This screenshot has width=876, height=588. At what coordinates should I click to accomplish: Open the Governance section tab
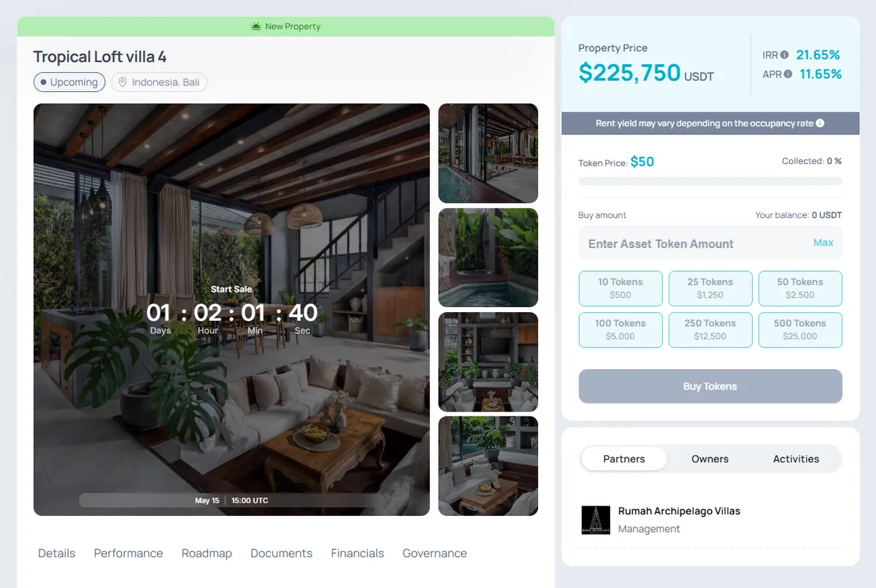[x=434, y=553]
